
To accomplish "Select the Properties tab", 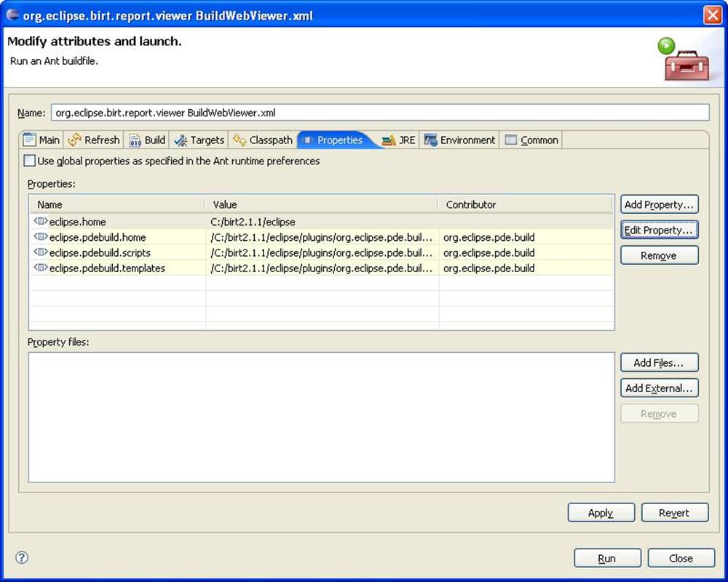I will pos(338,140).
